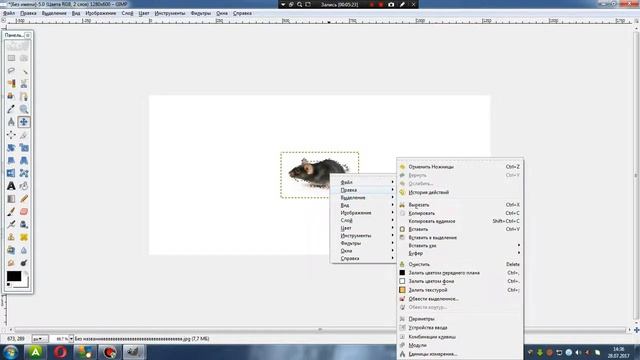This screenshot has height=360, width=640.
Task: Select the Foreground Select tool
Action: click(x=11, y=96)
